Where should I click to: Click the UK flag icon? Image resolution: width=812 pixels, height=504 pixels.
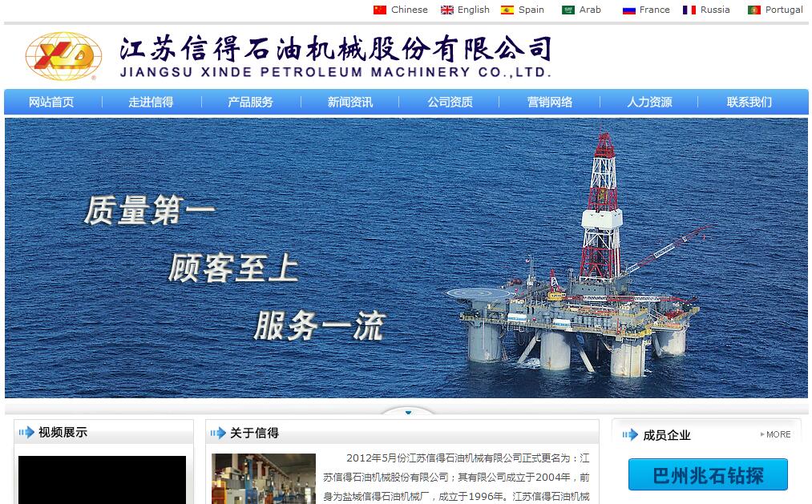(x=447, y=10)
